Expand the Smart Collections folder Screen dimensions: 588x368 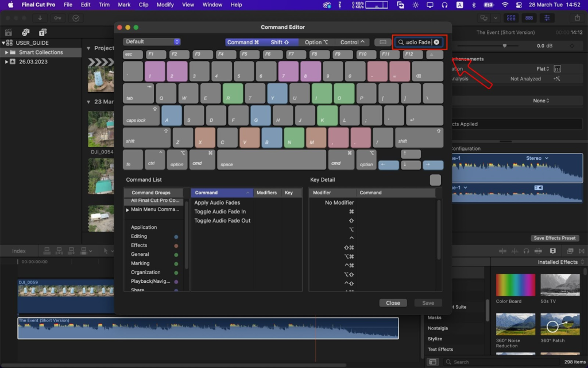[6, 52]
